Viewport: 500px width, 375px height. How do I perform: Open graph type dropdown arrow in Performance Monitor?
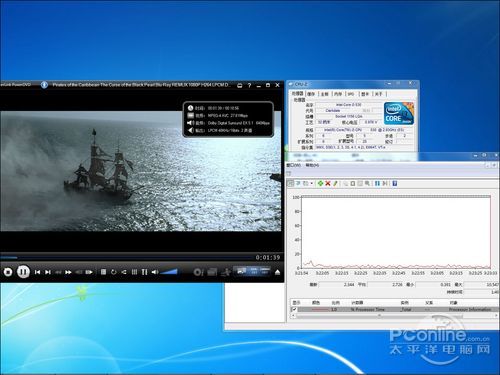[312, 183]
